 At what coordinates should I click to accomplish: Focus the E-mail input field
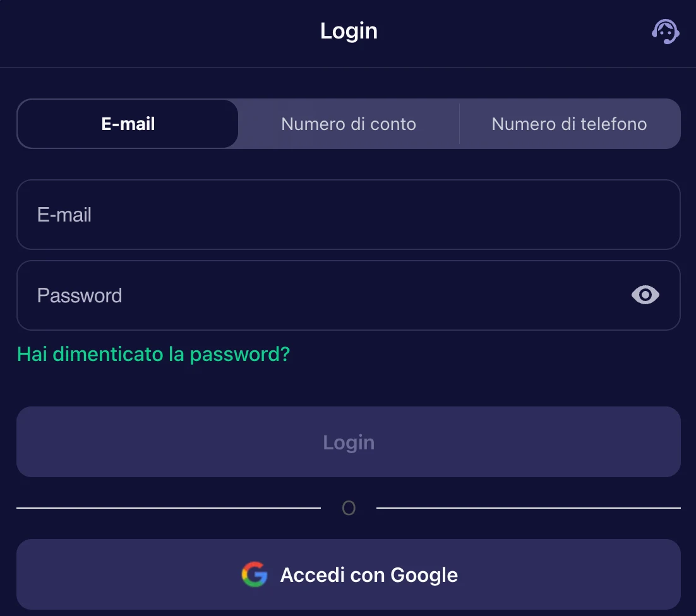tap(348, 215)
